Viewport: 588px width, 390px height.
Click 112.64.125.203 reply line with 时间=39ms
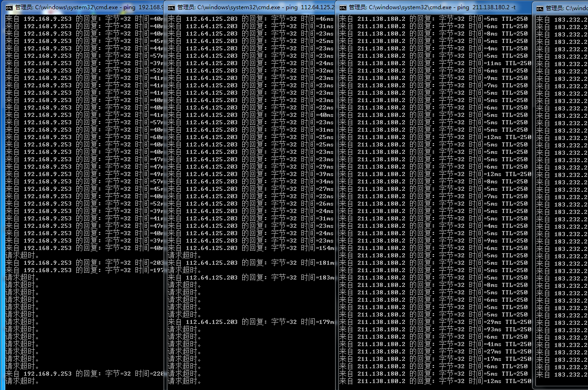[251, 174]
